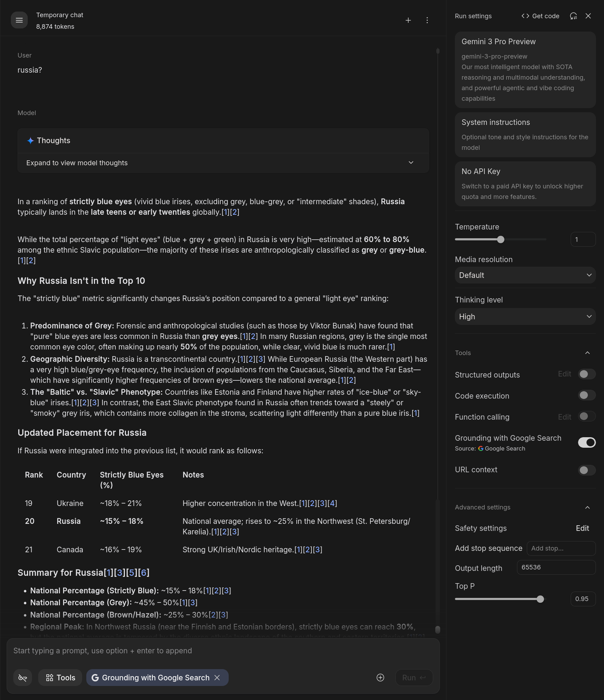Open the hamburger navigation menu
This screenshot has width=604, height=700.
[x=19, y=20]
